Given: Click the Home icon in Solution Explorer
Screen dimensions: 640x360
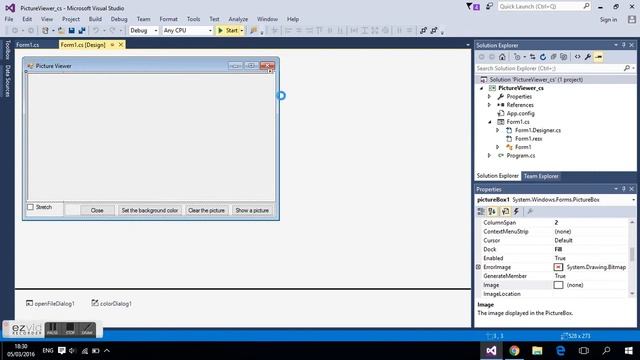Looking at the screenshot, I should [x=502, y=57].
